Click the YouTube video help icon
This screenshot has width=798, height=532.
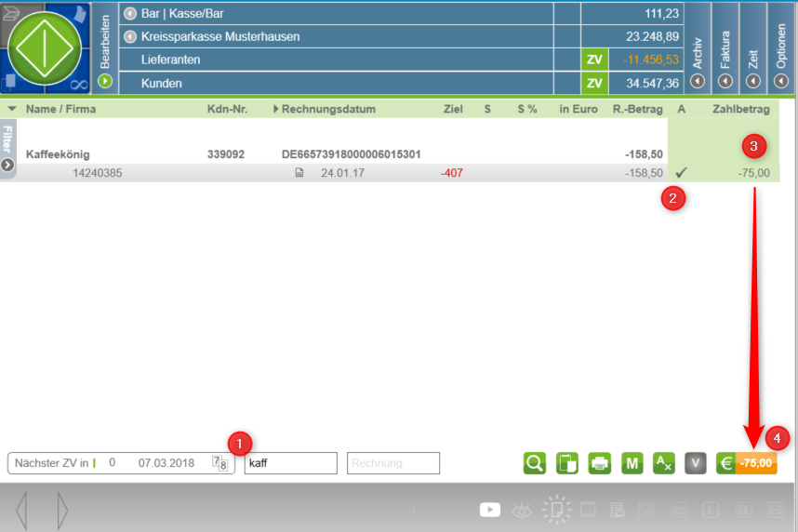click(x=490, y=510)
